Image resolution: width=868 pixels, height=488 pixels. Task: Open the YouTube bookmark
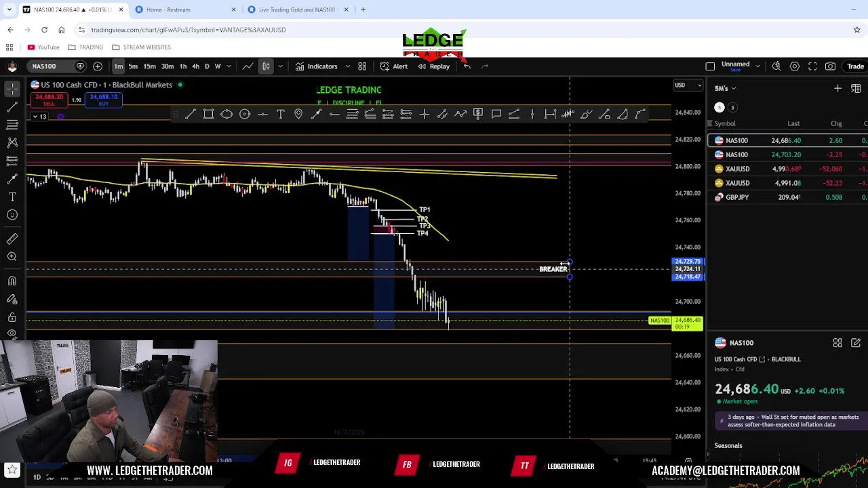click(43, 47)
